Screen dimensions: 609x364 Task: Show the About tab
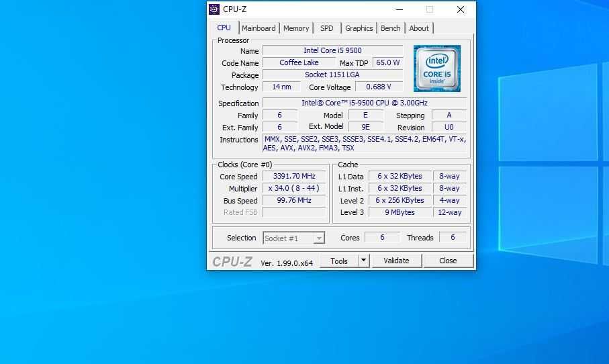coord(419,28)
